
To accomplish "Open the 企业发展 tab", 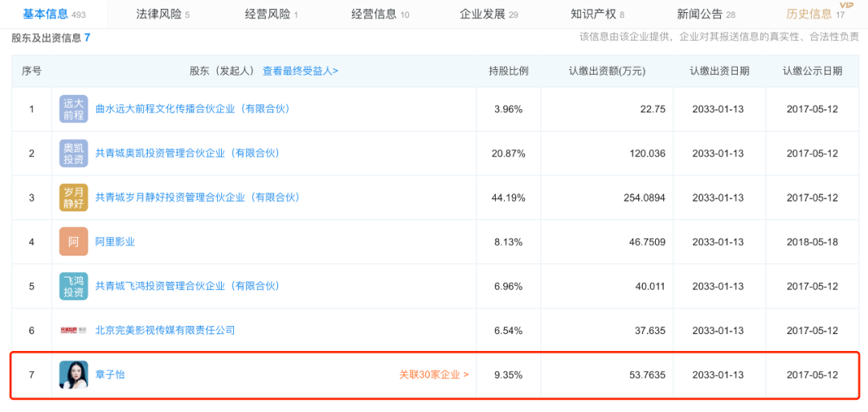I will click(489, 14).
